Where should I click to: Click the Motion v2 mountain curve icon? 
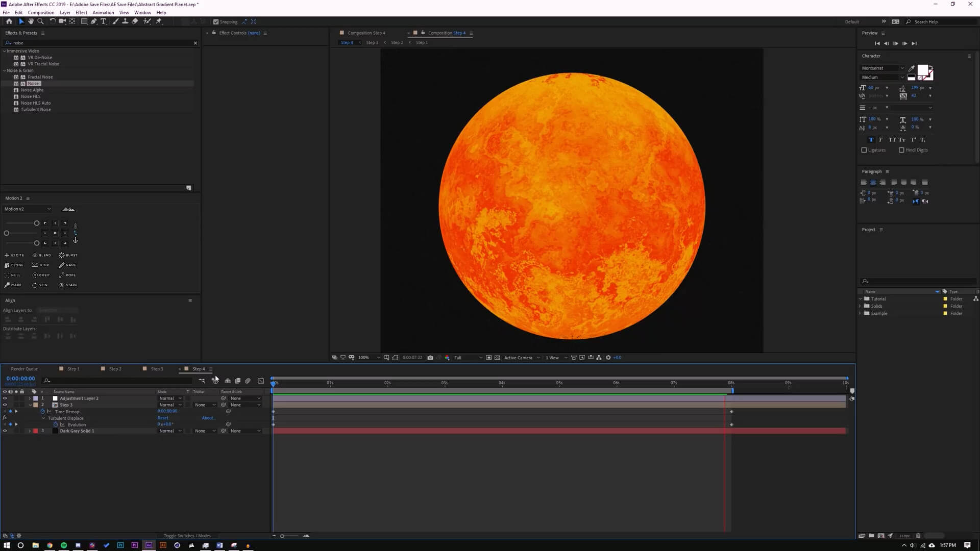[68, 209]
